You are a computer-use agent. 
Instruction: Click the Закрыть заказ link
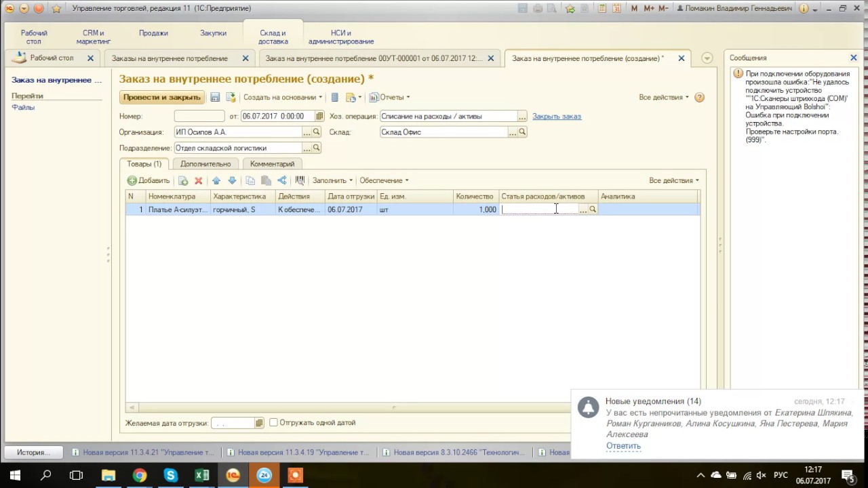point(557,116)
